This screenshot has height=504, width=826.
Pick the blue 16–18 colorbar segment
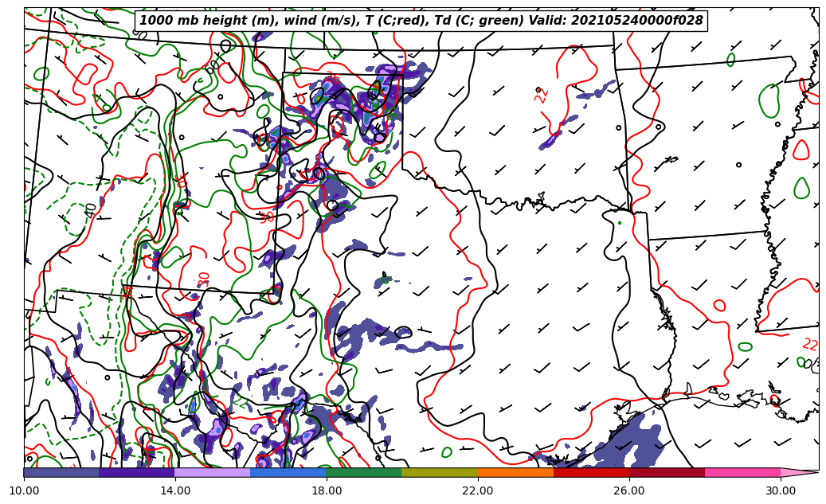[x=288, y=472]
